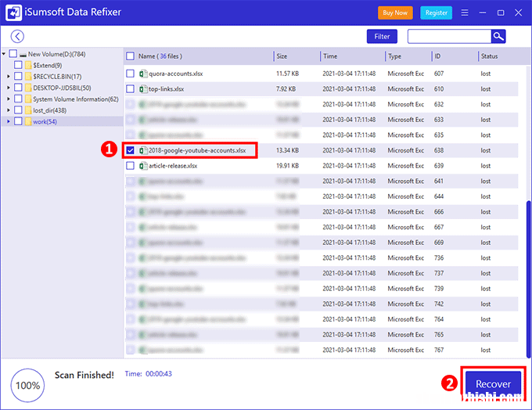This screenshot has width=532, height=410.
Task: Click the lost_dir folder icon
Action: [28, 110]
